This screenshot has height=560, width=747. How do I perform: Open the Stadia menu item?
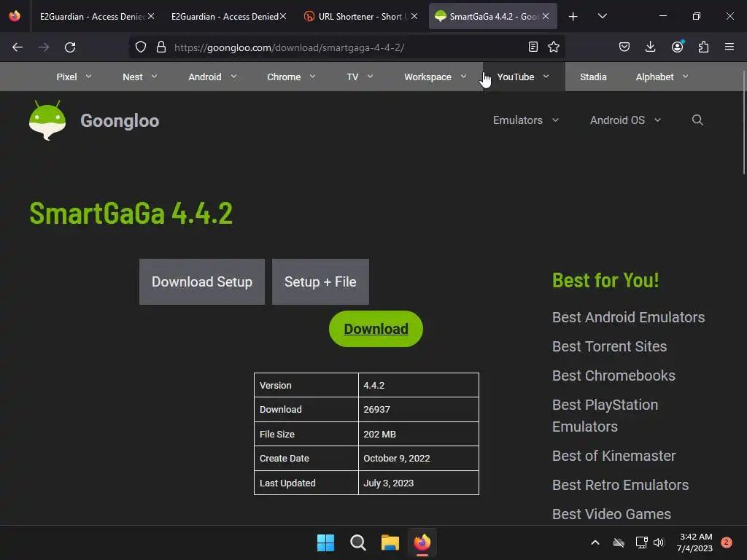593,77
